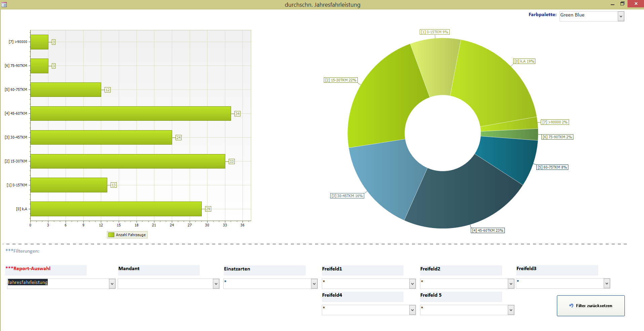Viewport: 644px width, 331px height.
Task: Click the [7] >90000 bar
Action: (x=39, y=42)
